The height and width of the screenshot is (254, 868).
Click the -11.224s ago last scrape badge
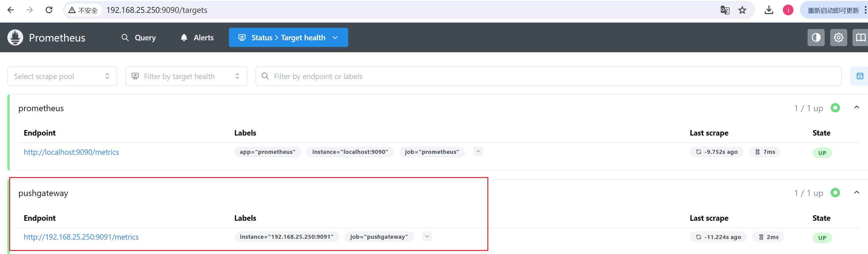click(x=718, y=237)
